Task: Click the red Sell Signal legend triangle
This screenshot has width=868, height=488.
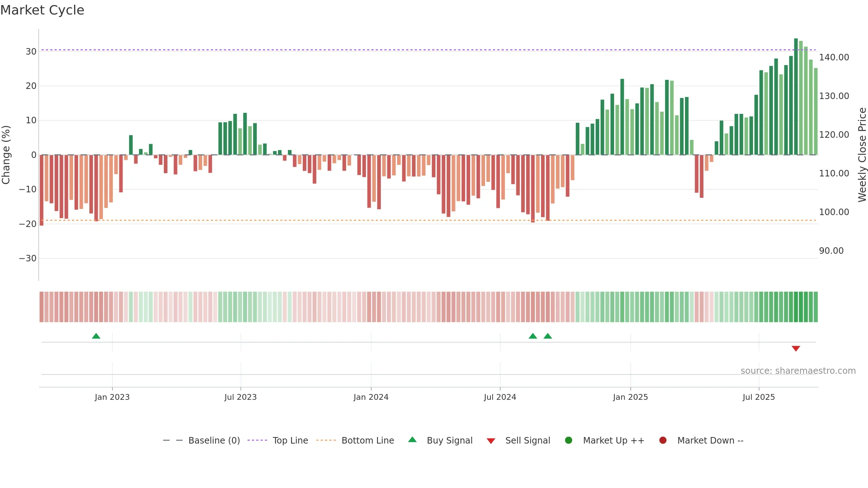Action: click(x=491, y=441)
